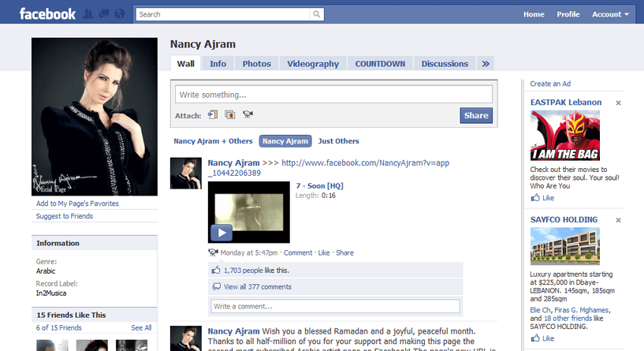The height and width of the screenshot is (351, 644).
Task: Go to Profile in top navigation
Action: tap(568, 14)
